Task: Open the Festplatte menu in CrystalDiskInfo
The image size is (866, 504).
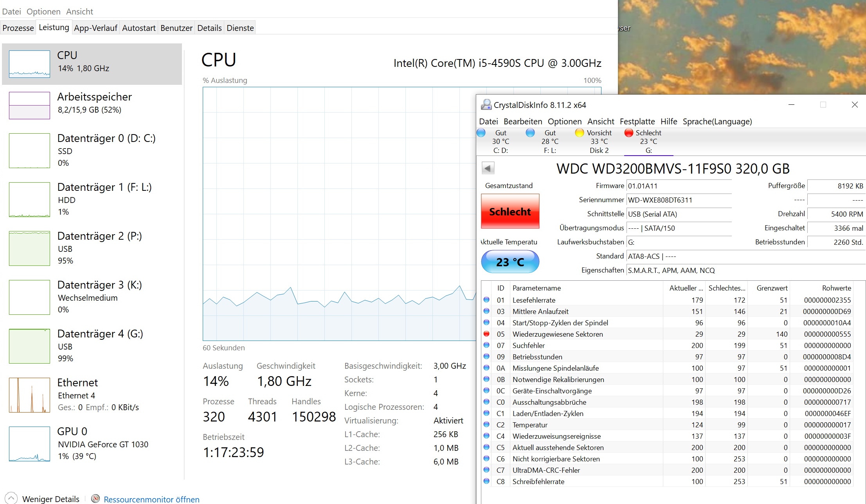Action: tap(637, 122)
